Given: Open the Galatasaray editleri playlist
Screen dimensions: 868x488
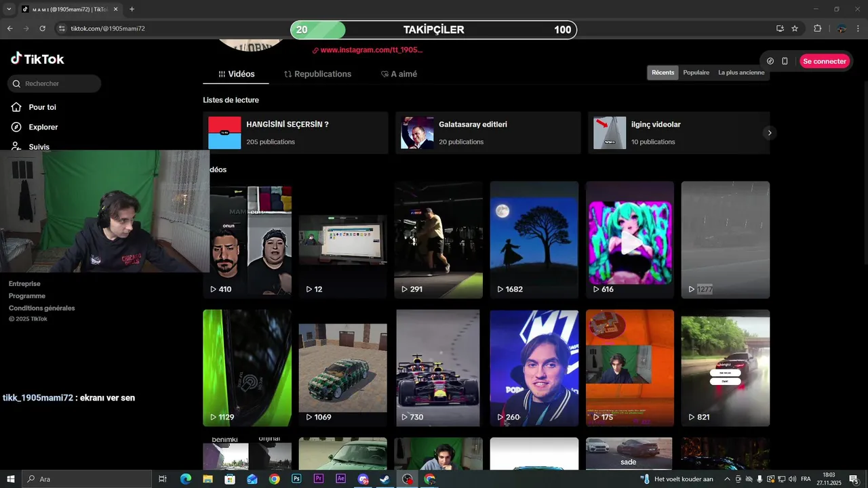Looking at the screenshot, I should pyautogui.click(x=488, y=133).
